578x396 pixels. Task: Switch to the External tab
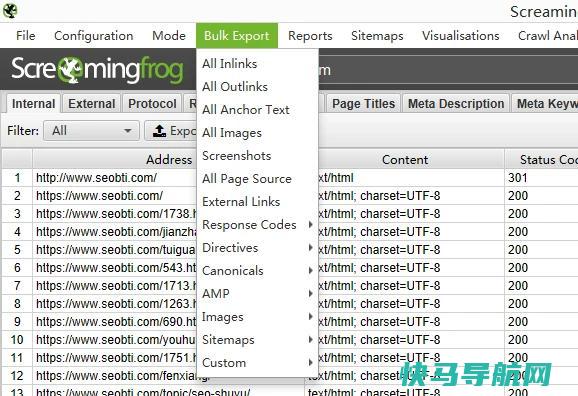pos(92,104)
